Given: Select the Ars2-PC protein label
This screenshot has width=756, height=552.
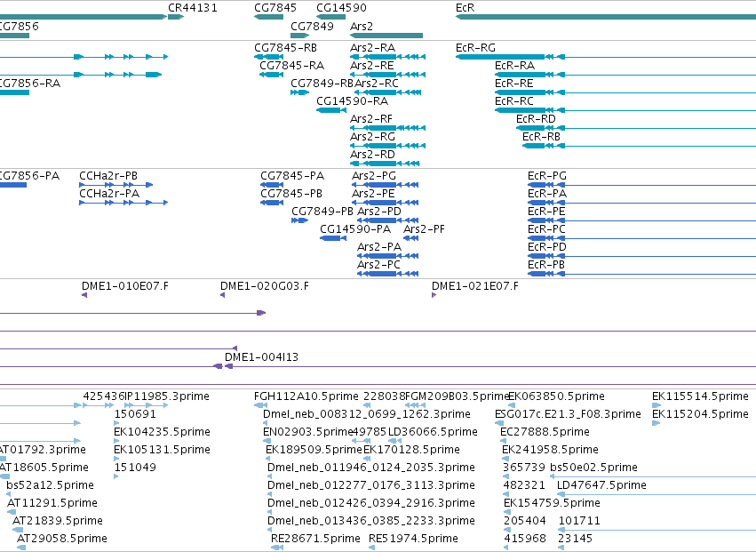Looking at the screenshot, I should [x=378, y=266].
